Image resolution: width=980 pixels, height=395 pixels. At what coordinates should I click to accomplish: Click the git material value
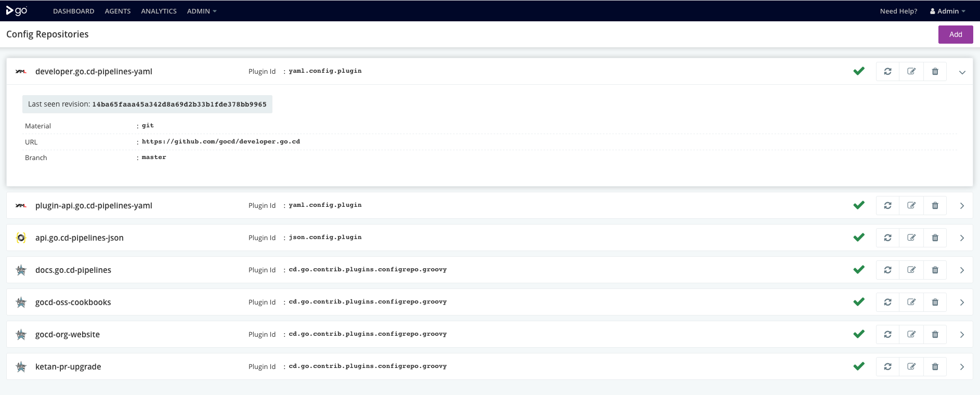coord(148,126)
